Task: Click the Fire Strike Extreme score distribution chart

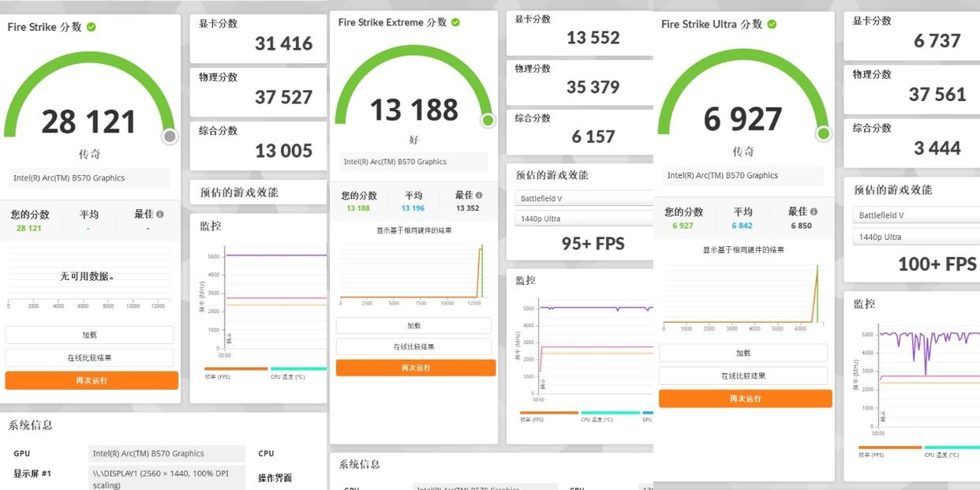Action: (x=413, y=275)
